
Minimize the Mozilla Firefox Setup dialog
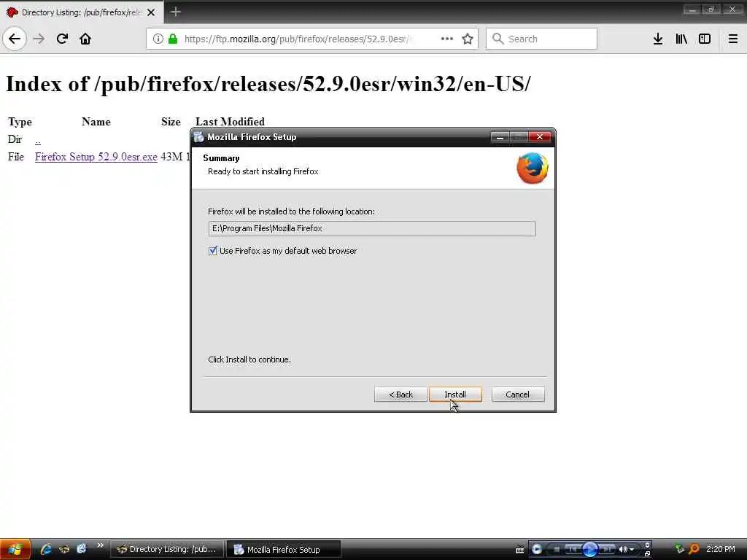tap(500, 137)
